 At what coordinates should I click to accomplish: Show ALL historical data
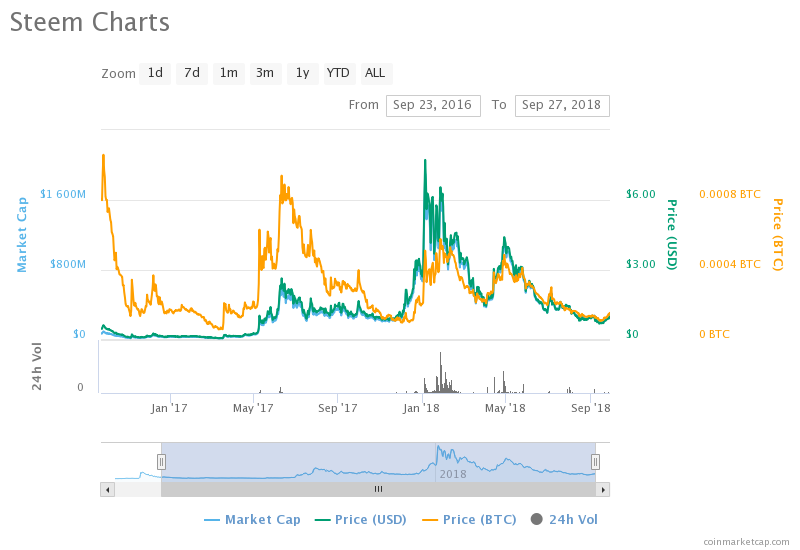pyautogui.click(x=376, y=73)
